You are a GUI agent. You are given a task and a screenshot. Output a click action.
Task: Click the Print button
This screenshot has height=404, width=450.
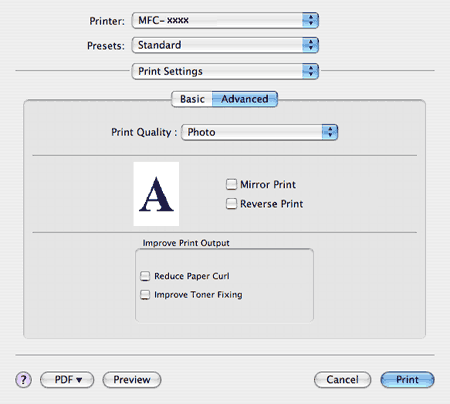pyautogui.click(x=407, y=380)
